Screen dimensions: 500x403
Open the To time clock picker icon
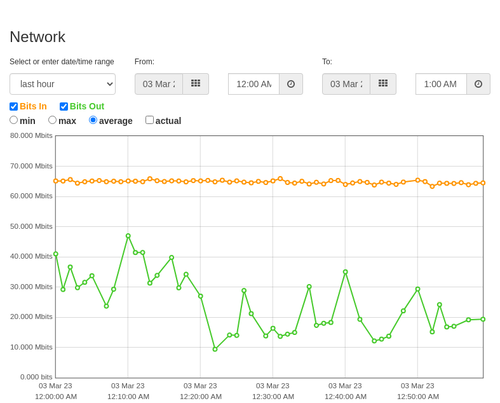478,84
